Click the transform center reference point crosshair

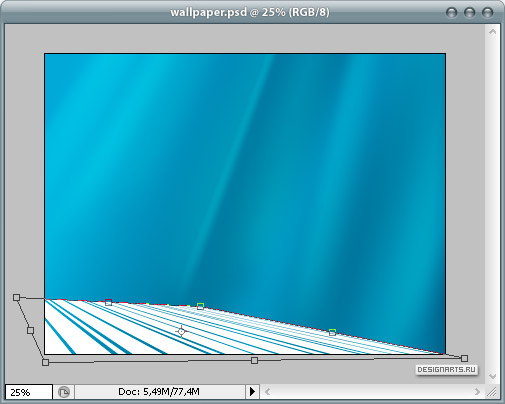point(181,331)
